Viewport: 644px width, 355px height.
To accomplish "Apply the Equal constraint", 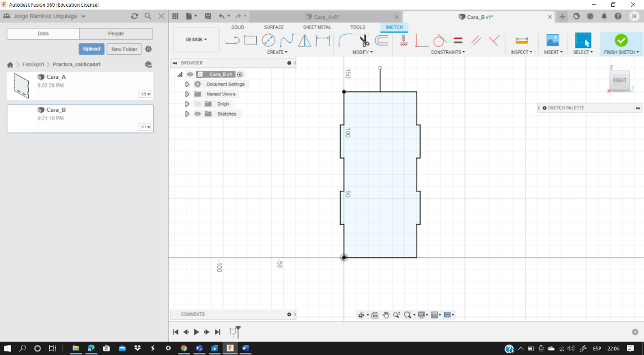I will (458, 41).
